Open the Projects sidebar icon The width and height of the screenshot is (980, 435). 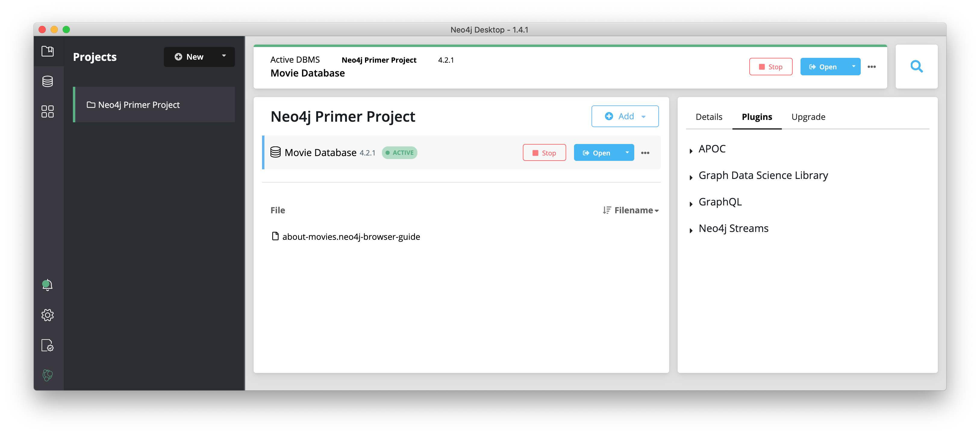pyautogui.click(x=48, y=51)
